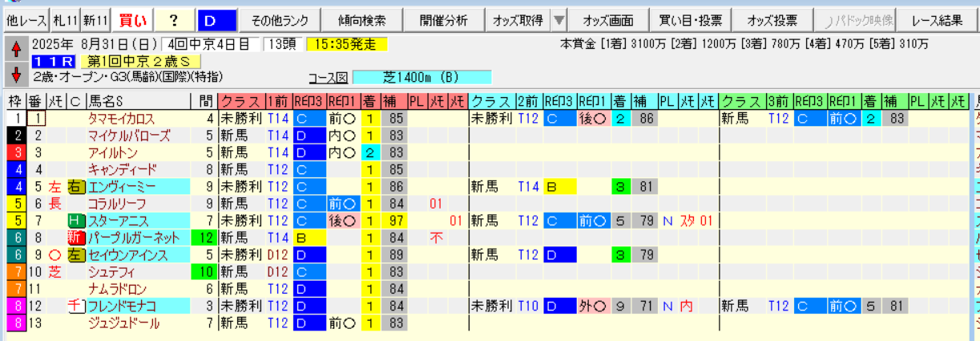Open the 他レース button
This screenshot has width=980, height=341.
(x=26, y=20)
